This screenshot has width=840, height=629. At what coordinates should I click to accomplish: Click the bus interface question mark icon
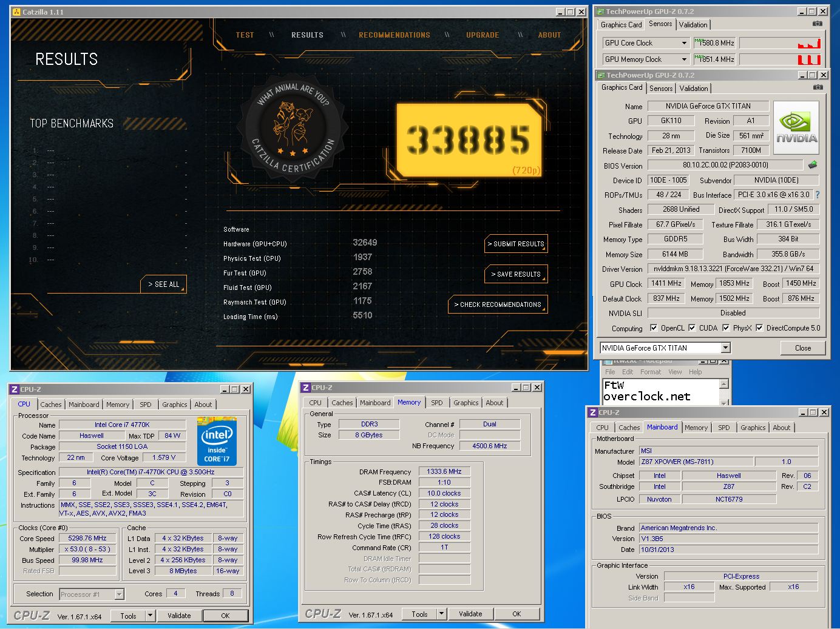pos(817,195)
